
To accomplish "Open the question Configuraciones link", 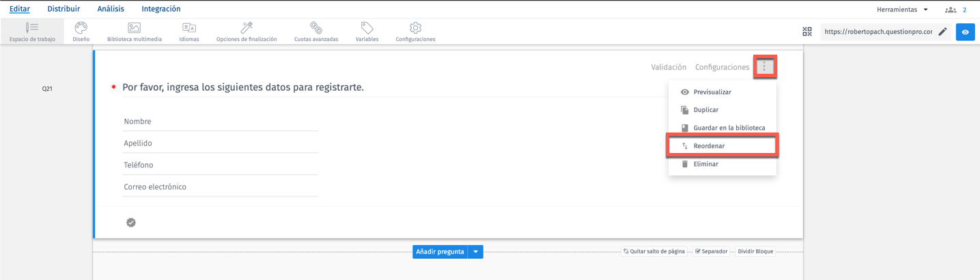I will 722,67.
